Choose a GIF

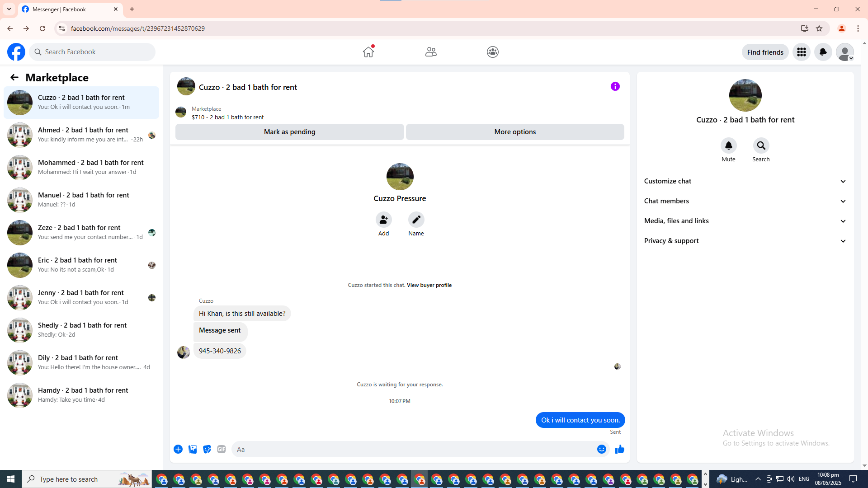[x=222, y=449]
